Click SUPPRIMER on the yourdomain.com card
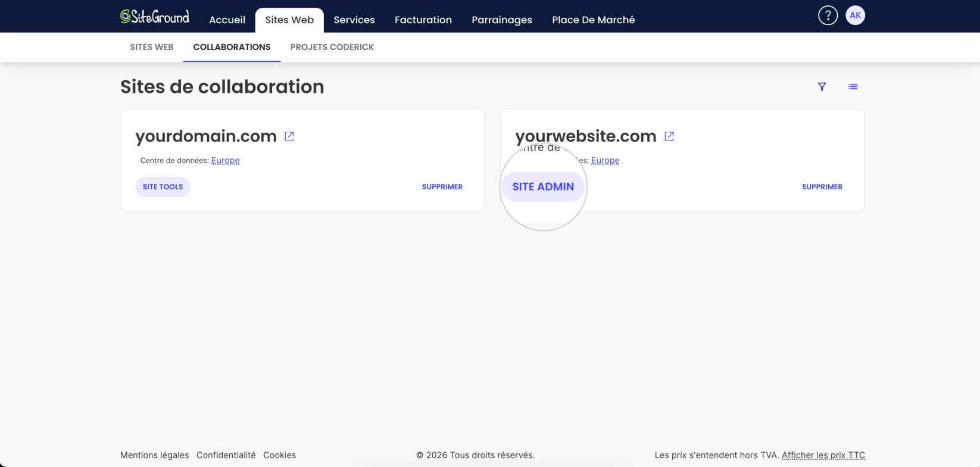Screen dimensions: 980x467 click(442, 187)
